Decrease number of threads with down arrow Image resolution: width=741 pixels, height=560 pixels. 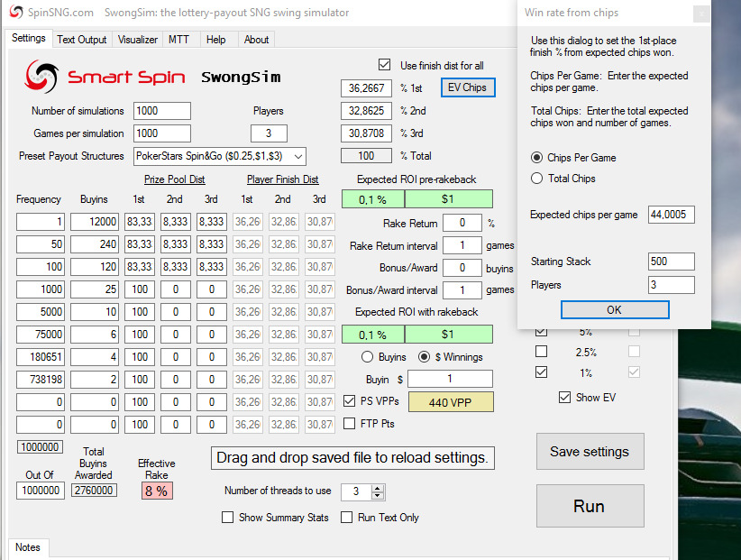377,496
